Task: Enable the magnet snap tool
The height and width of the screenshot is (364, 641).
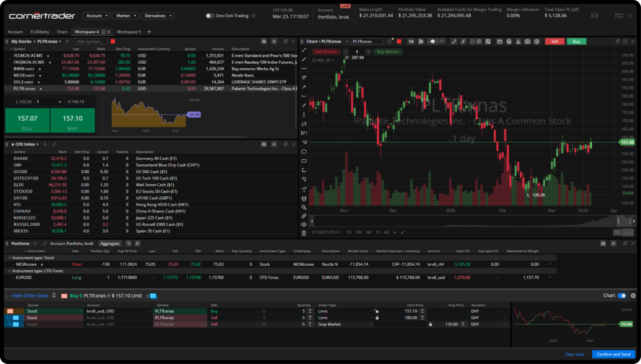Action: (304, 198)
